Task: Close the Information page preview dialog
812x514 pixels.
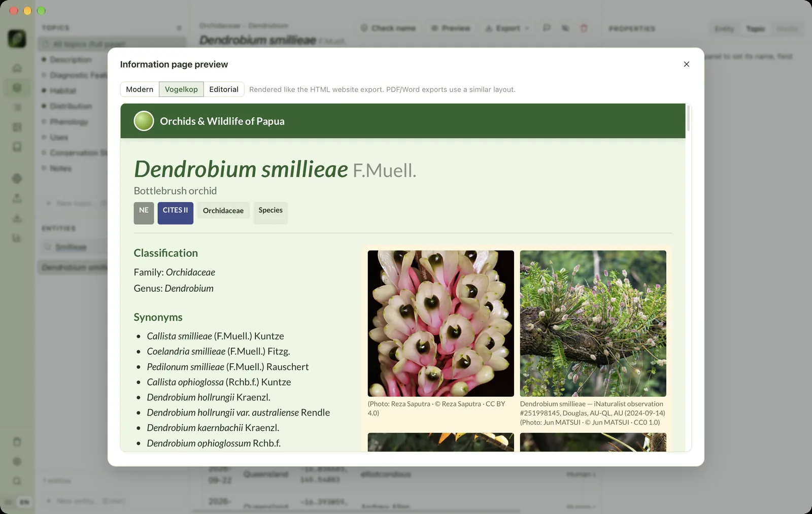Action: coord(686,64)
